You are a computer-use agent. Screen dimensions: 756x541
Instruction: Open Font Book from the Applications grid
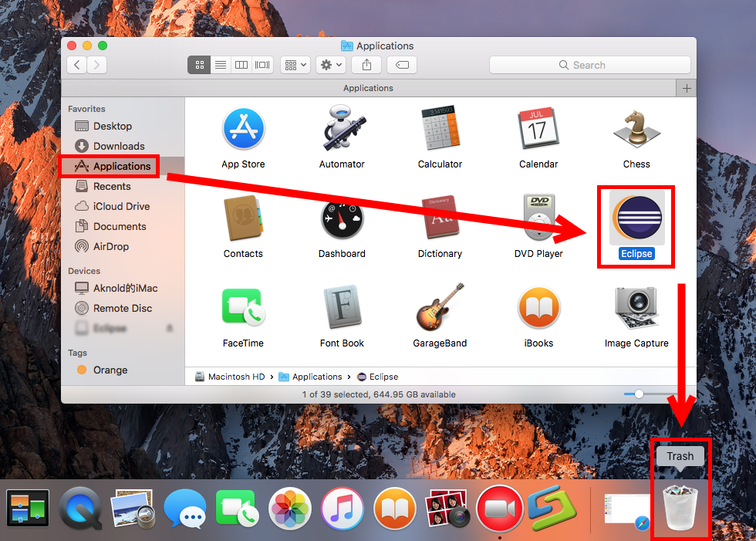click(342, 307)
